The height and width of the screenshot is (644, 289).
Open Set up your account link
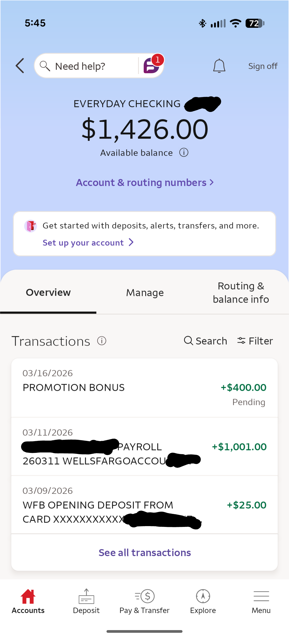coord(88,242)
